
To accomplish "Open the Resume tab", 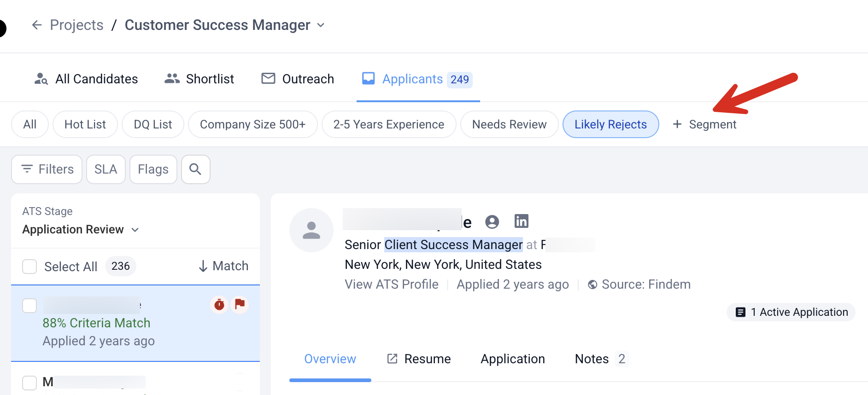I will [x=419, y=359].
